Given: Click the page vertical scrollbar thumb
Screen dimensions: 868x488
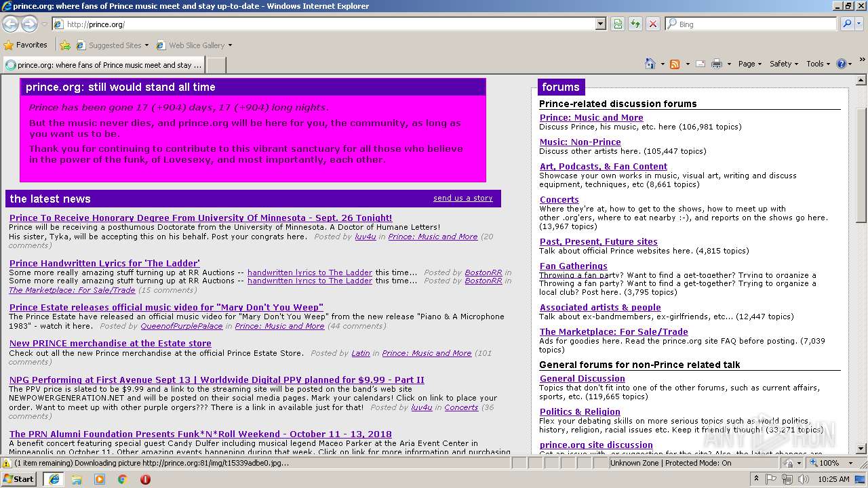Looking at the screenshot, I should (861, 165).
